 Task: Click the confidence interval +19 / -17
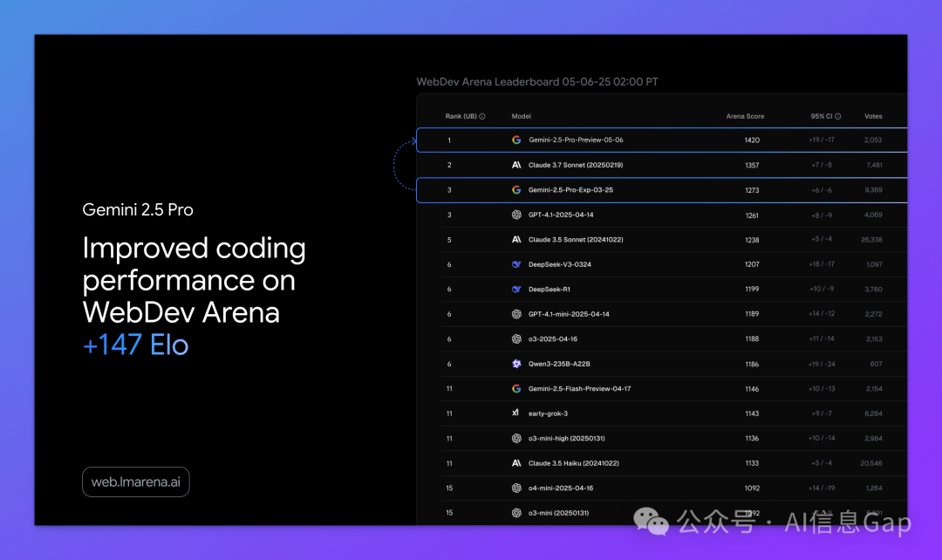(822, 140)
